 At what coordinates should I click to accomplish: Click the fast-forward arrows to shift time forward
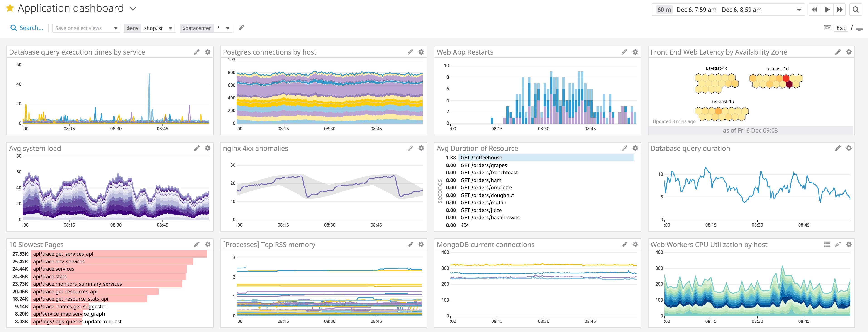(x=839, y=10)
